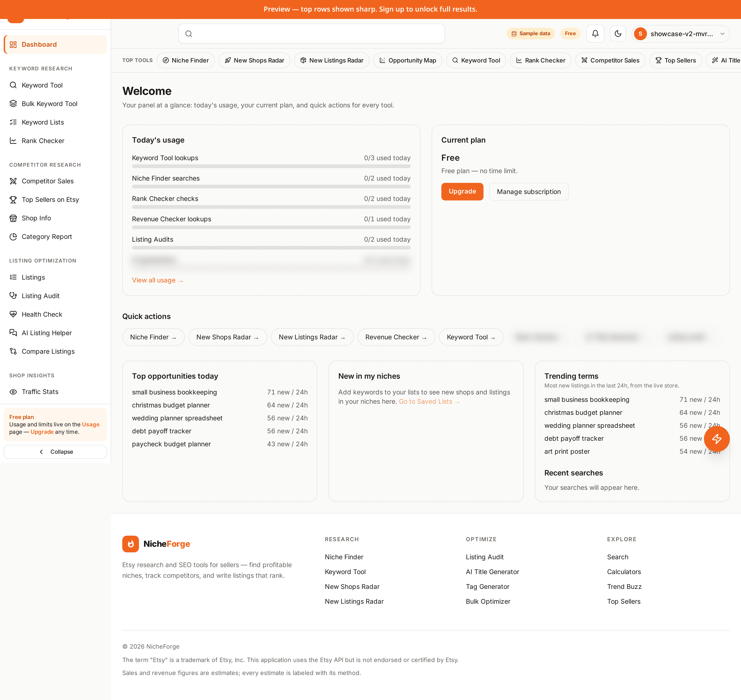
Task: Click the Revenue Checker quick action
Action: click(396, 337)
